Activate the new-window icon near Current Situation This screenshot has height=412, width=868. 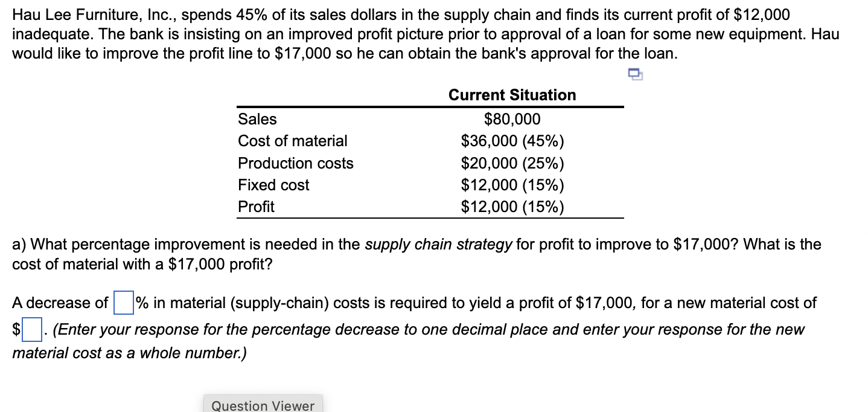click(635, 74)
